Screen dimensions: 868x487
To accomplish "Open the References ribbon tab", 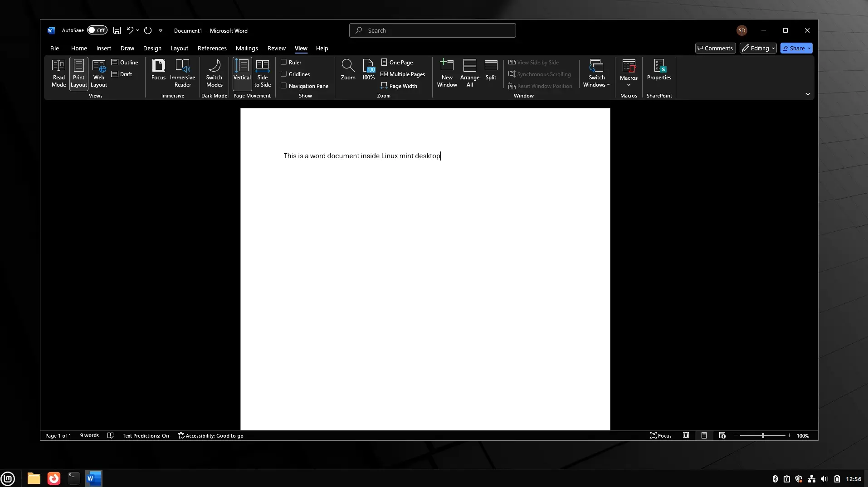I will tap(212, 48).
